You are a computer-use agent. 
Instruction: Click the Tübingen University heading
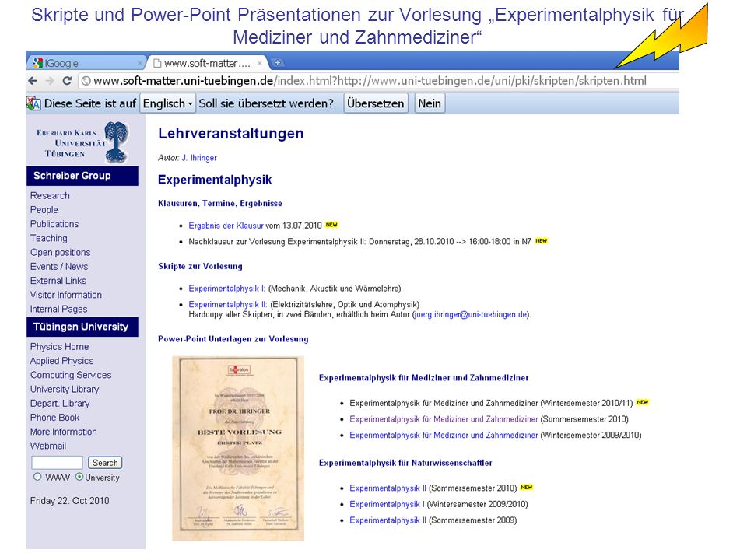pos(81,327)
